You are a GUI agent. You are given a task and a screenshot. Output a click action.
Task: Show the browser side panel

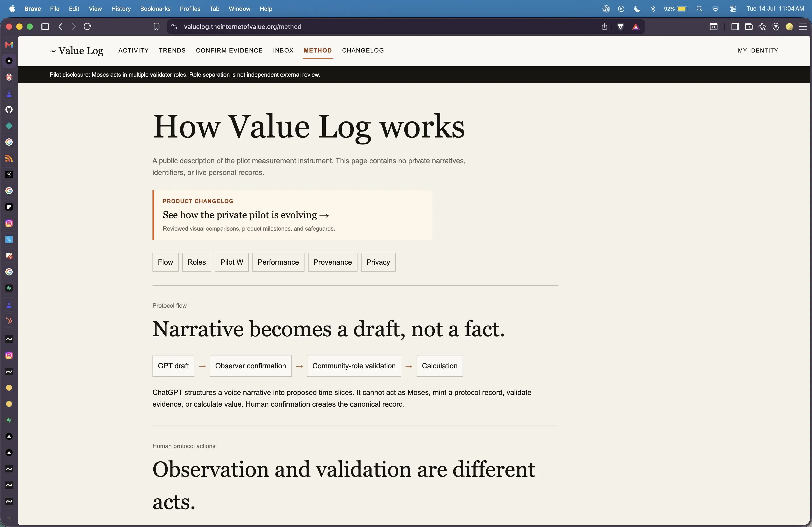click(735, 27)
